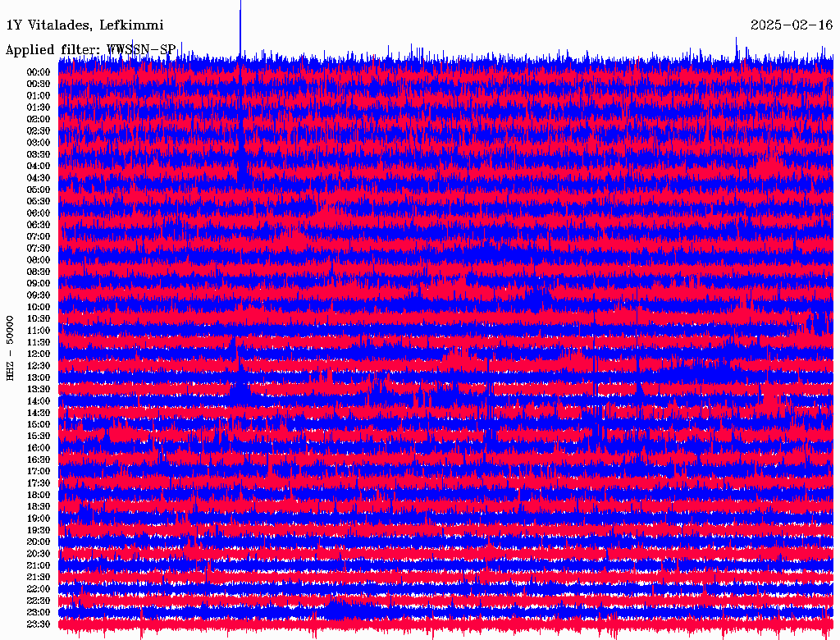
Task: Select the 15:00 time label
Action: 39,424
